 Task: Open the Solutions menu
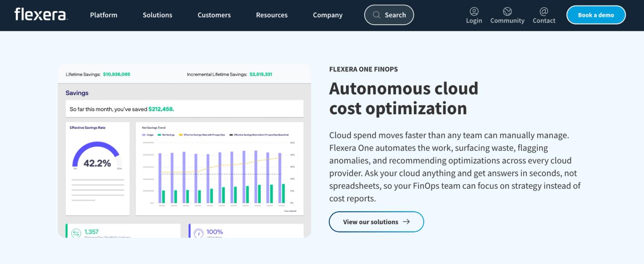click(157, 15)
